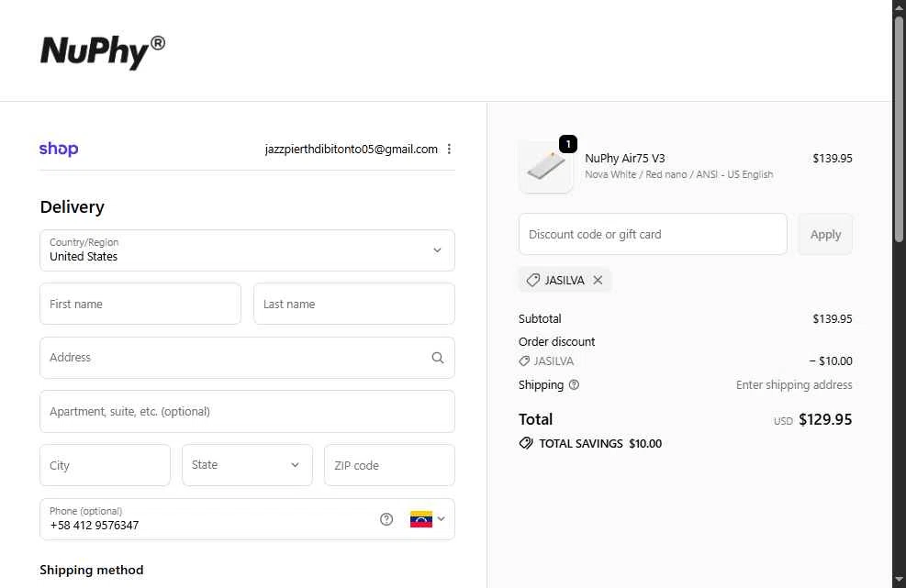Focus the Last name field
The width and height of the screenshot is (906, 588).
click(x=354, y=304)
